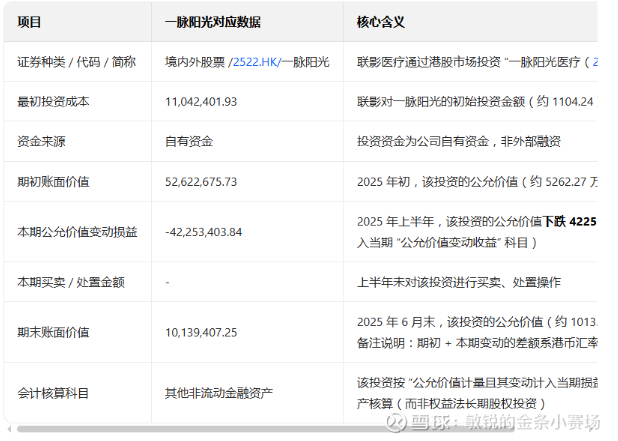Click the line '入当期 “公允价值变动收益” 科目）'
This screenshot has width=618, height=441.
(x=447, y=242)
